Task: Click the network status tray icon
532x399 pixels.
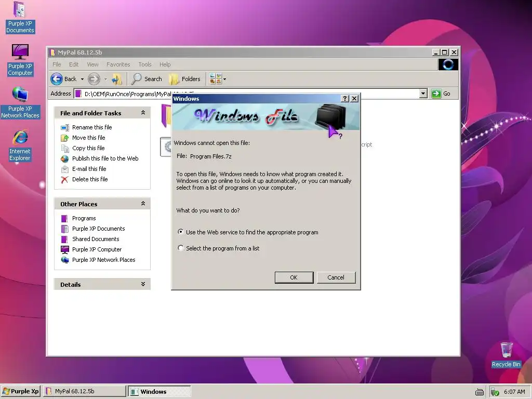Action: [495, 392]
